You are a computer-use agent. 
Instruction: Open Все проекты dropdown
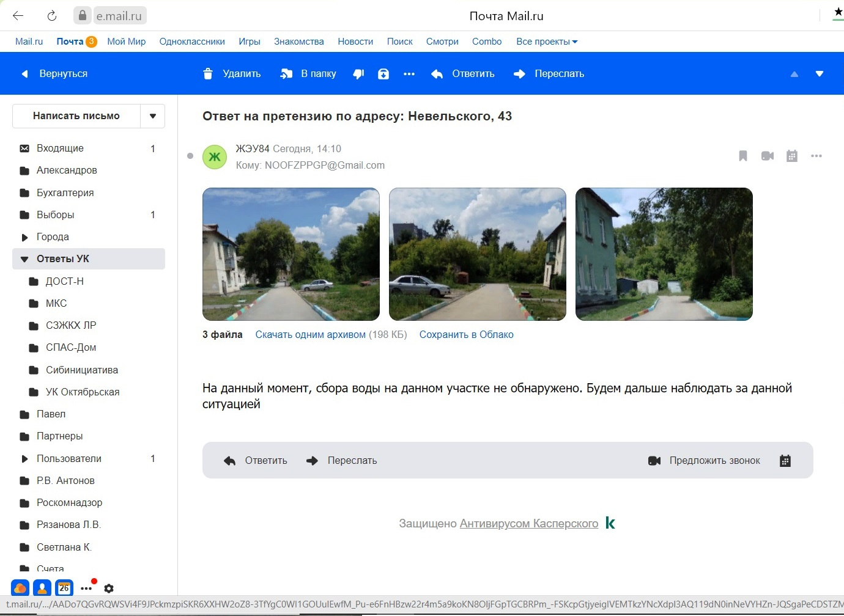click(547, 42)
